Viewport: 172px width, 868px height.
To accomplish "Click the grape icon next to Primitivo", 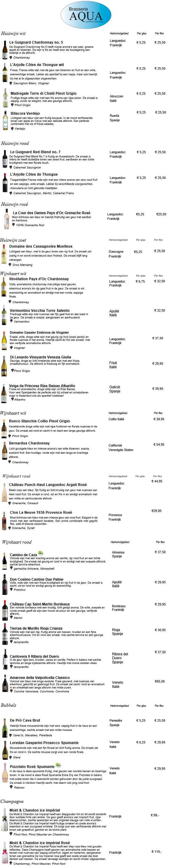I will pyautogui.click(x=11, y=589).
